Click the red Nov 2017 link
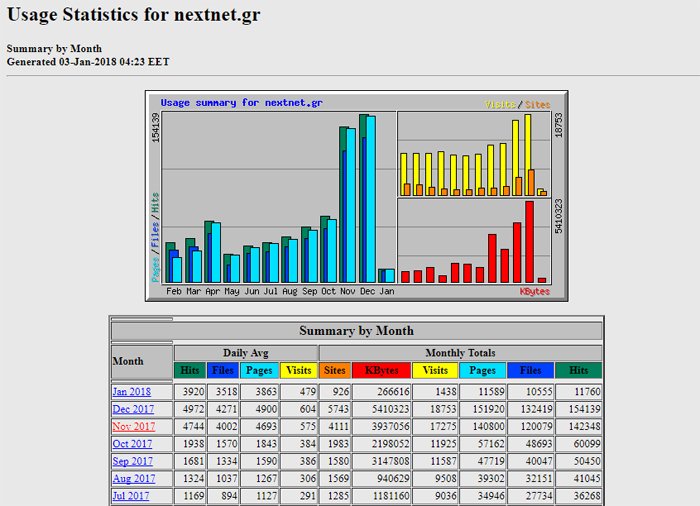 (x=132, y=427)
